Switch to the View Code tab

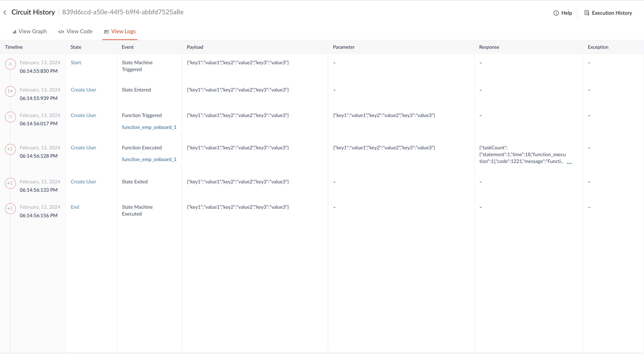[75, 31]
